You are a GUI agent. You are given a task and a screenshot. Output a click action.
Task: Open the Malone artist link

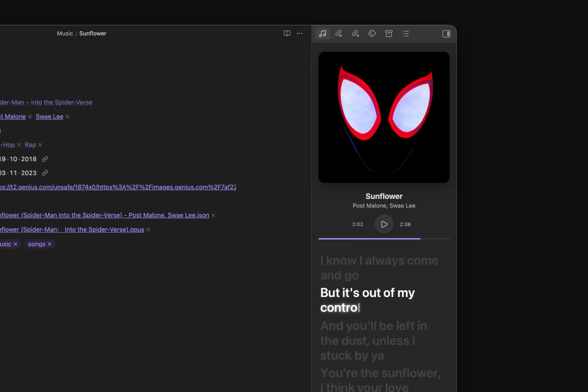pos(13,117)
